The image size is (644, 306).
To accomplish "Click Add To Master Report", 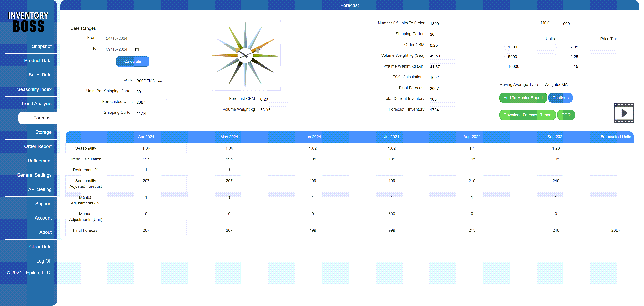I will [523, 98].
